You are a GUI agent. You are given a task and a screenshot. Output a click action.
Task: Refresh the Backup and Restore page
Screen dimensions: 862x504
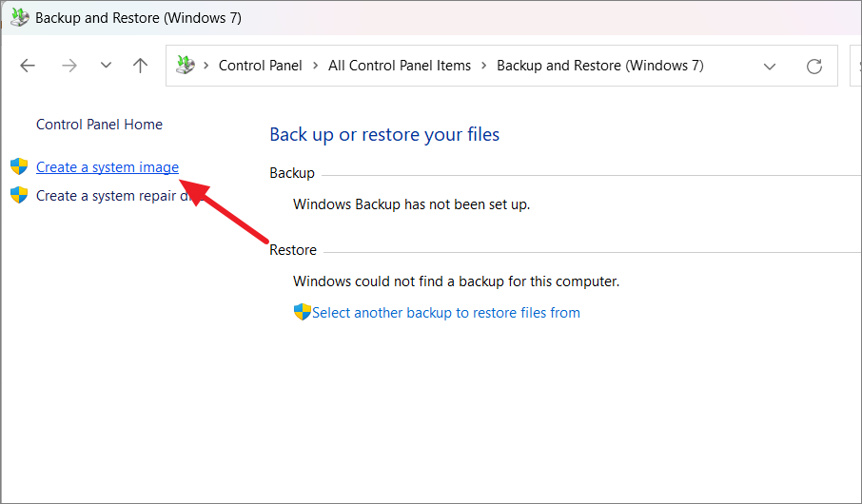tap(814, 67)
